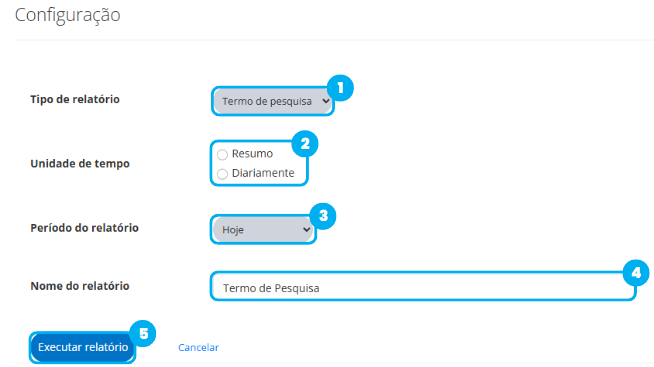Image resolution: width=654 pixels, height=367 pixels.
Task: Click the number 3 callout badge
Action: pos(323,216)
